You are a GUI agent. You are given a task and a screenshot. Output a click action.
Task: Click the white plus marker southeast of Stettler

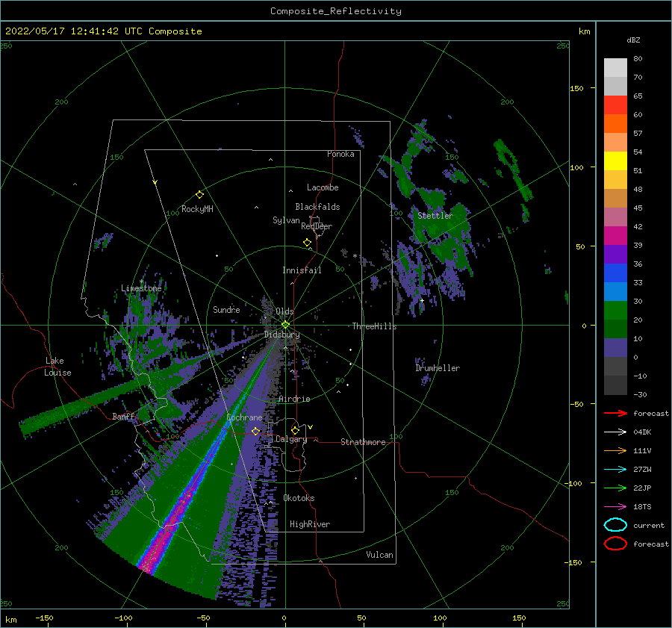tap(422, 300)
